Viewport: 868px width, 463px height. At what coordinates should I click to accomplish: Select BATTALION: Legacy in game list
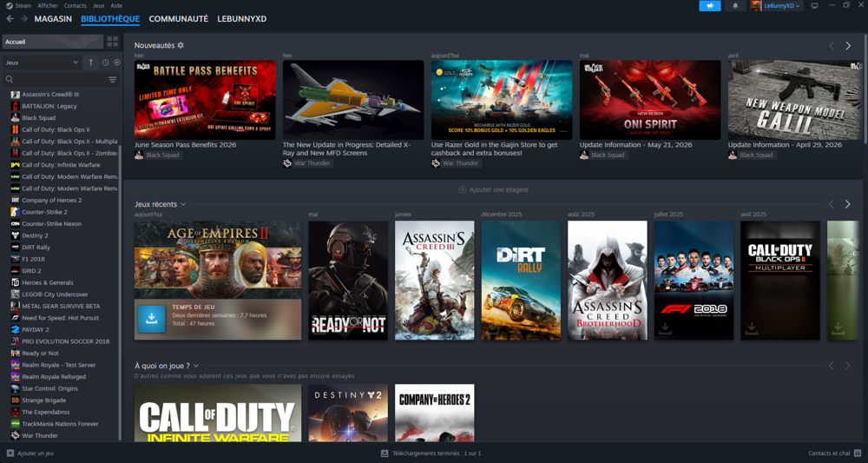(49, 106)
